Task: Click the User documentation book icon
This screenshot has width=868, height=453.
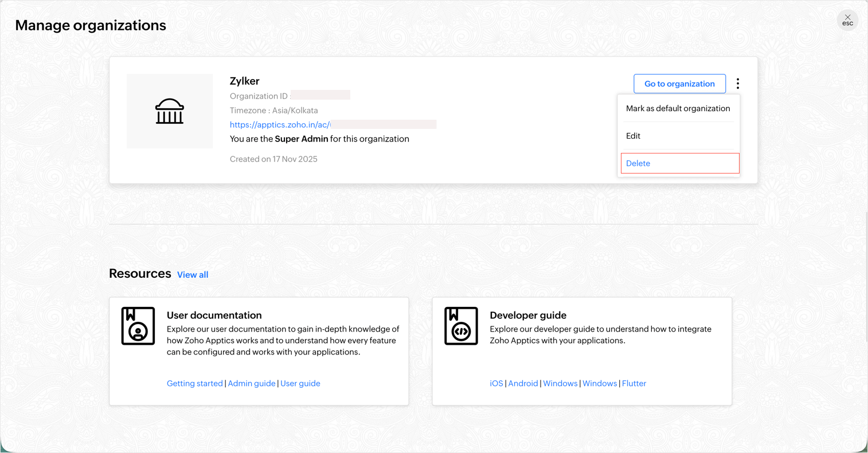Action: pyautogui.click(x=138, y=326)
